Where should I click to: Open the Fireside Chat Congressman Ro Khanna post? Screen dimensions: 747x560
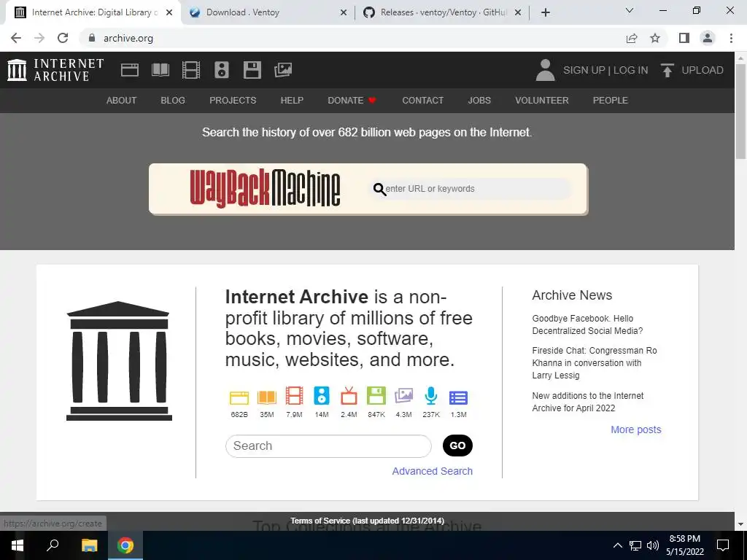click(x=595, y=363)
